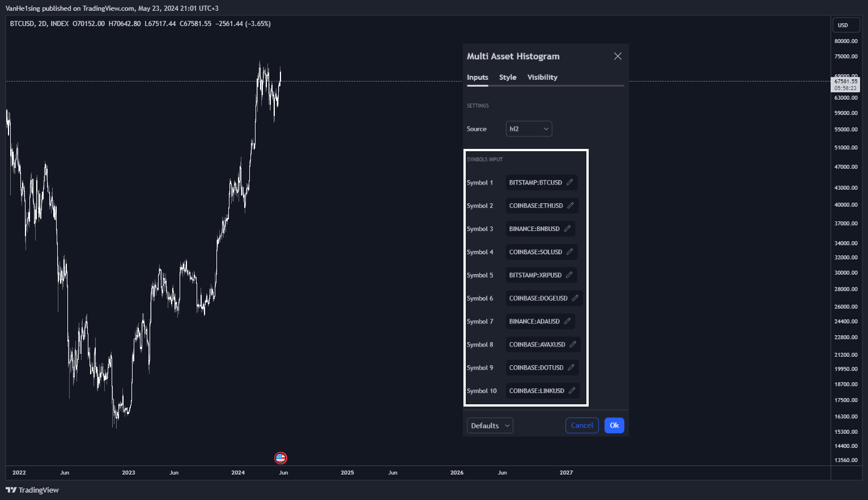The image size is (868, 500).
Task: Click edit pencil next to BINANCE:BNBUSD
Action: pos(567,229)
